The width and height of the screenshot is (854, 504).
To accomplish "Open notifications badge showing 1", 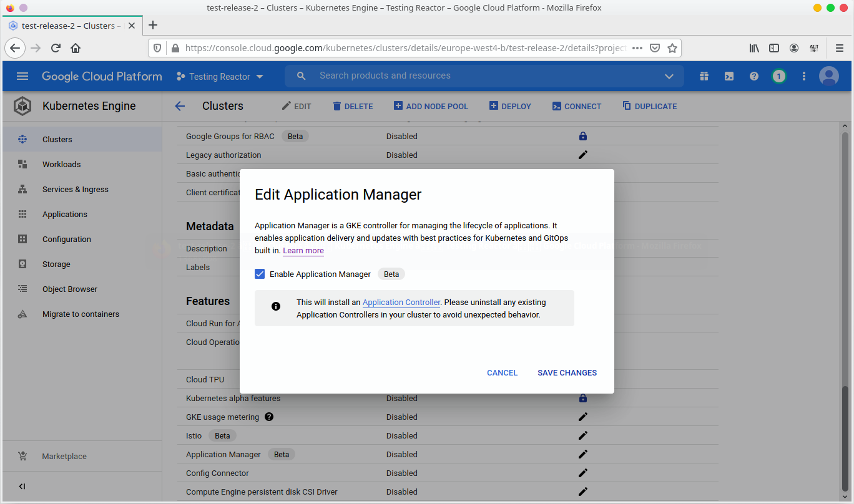I will 778,76.
